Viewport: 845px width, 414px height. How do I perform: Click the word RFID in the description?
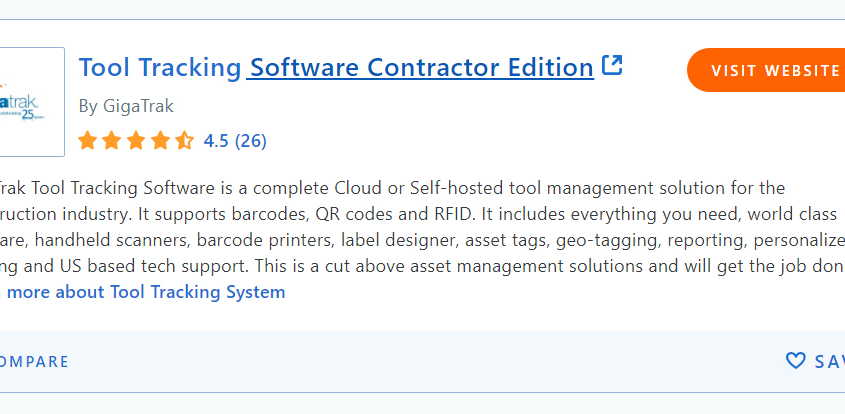coord(453,215)
